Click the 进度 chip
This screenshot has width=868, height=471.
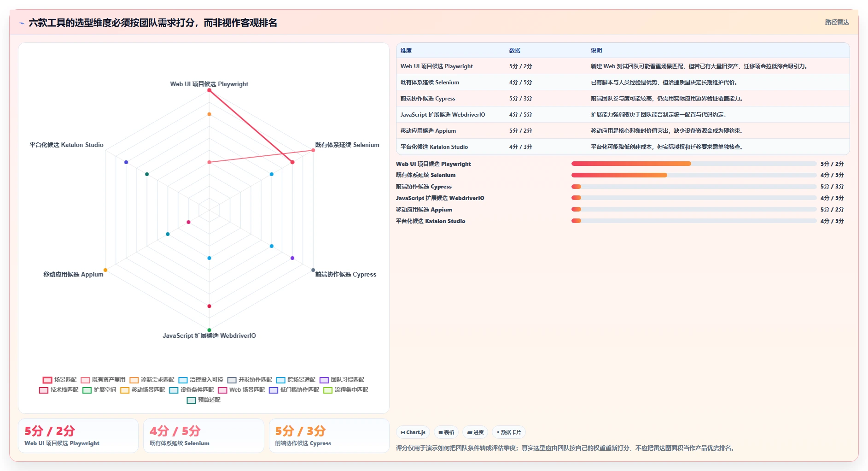click(475, 432)
